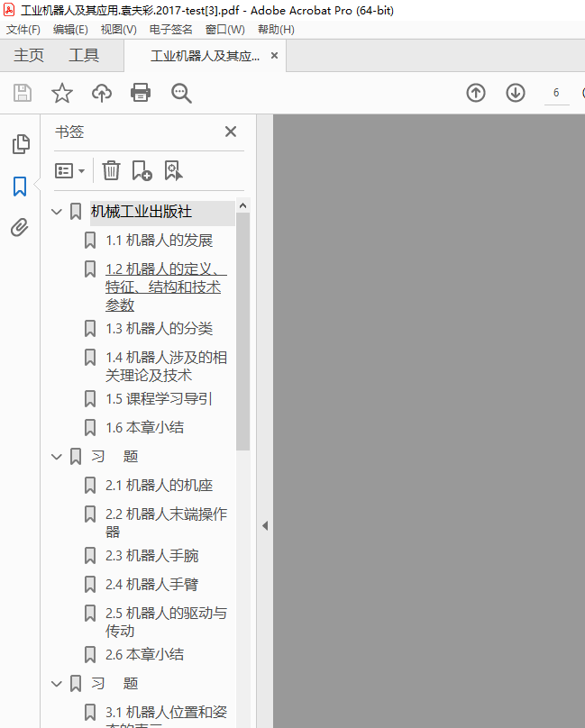Click bookmark icon beside 1.5 课程学习导引
Screen dimensions: 585x728
(90, 399)
